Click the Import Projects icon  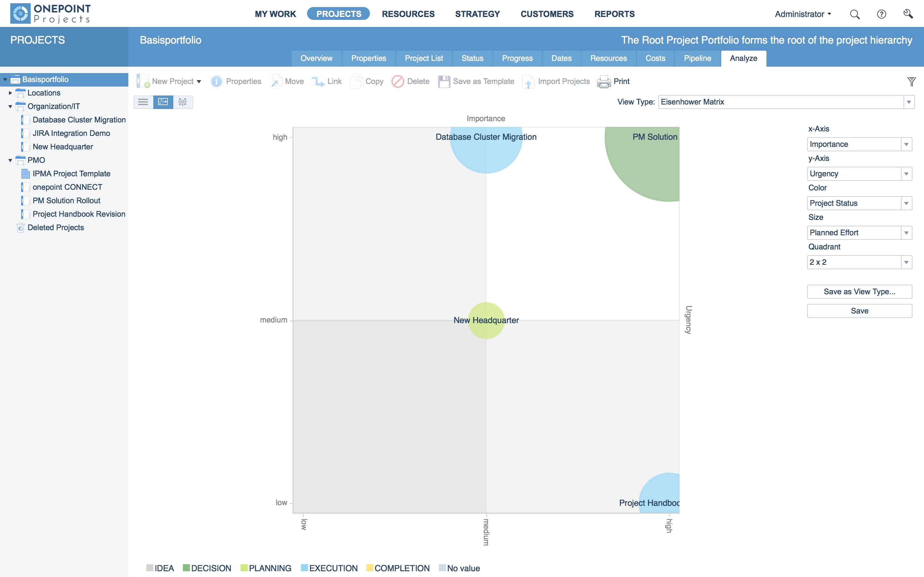[x=528, y=82]
